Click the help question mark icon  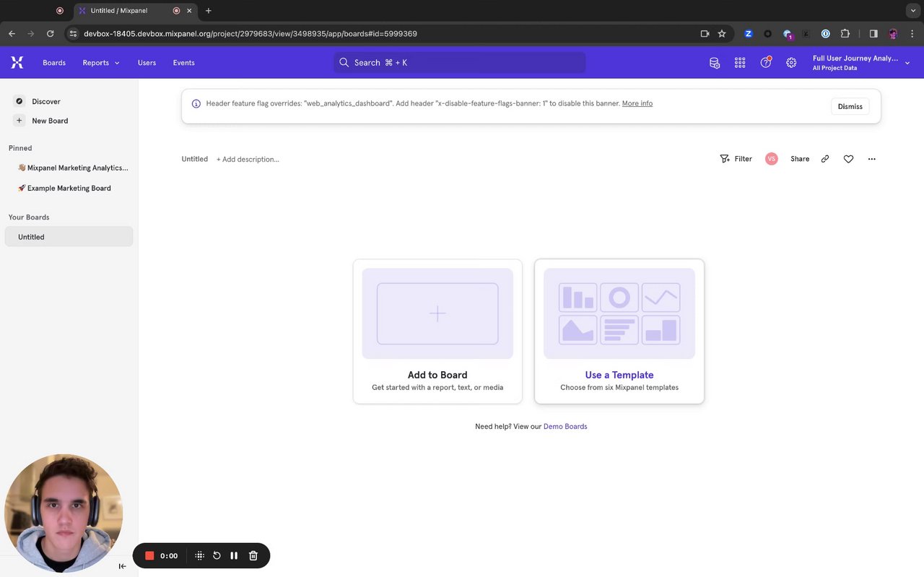766,63
